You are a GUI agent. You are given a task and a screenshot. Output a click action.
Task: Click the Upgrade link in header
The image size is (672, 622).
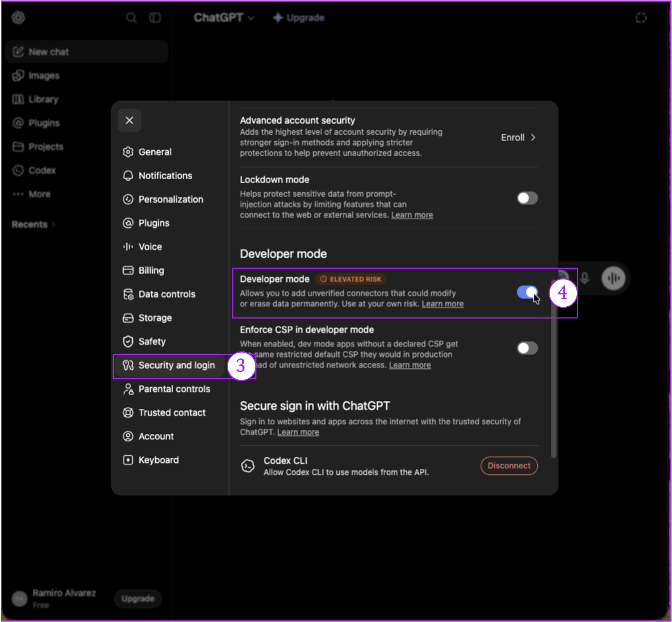[299, 18]
